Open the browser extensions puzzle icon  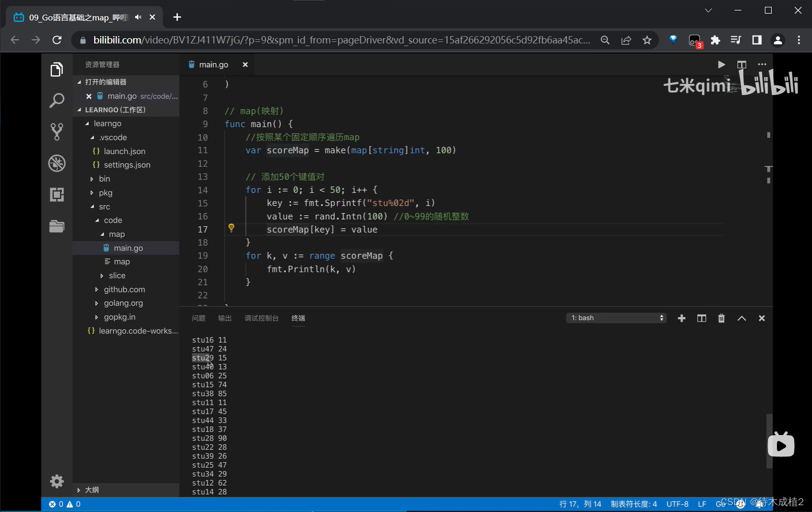715,40
